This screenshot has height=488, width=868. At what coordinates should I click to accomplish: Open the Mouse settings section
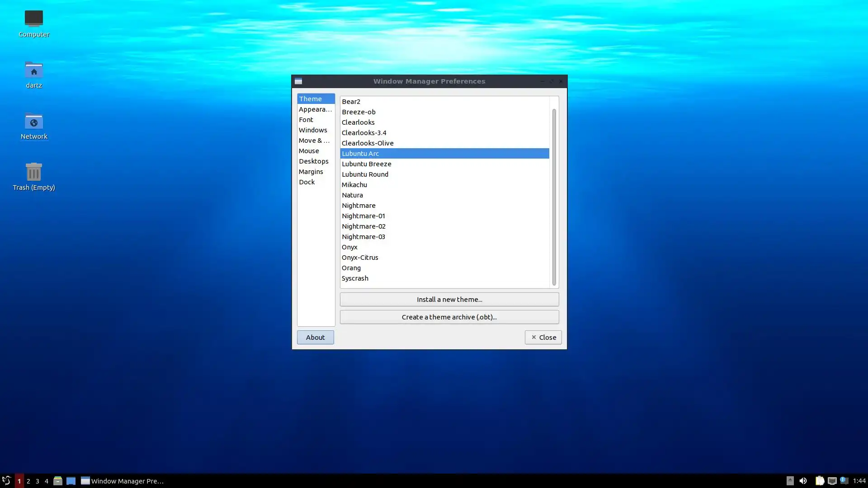click(309, 151)
